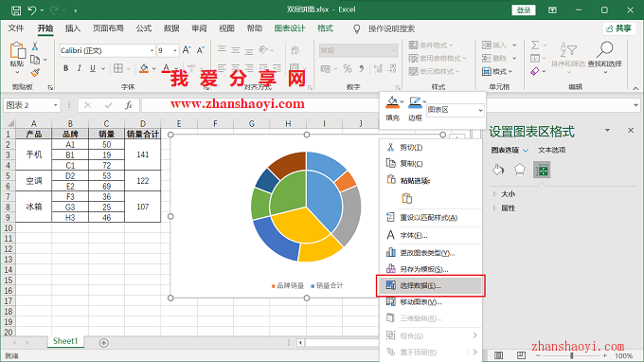Click the Effects pentagon icon
The width and height of the screenshot is (644, 362).
click(x=520, y=170)
